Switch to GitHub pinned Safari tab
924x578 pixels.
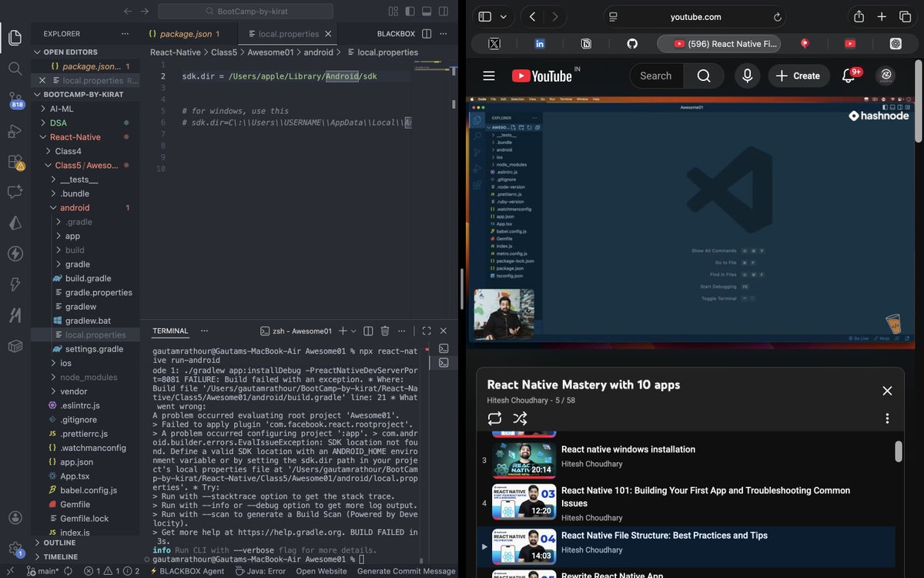632,44
